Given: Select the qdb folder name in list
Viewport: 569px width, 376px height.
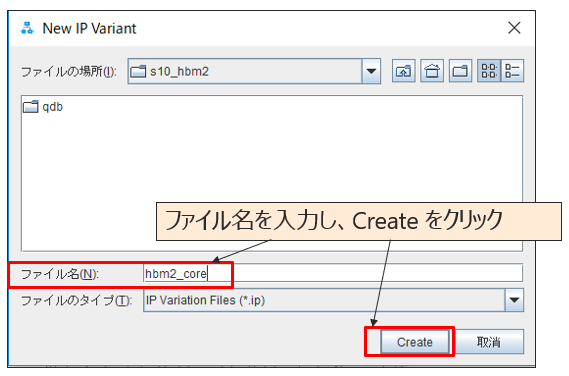Looking at the screenshot, I should coord(52,107).
